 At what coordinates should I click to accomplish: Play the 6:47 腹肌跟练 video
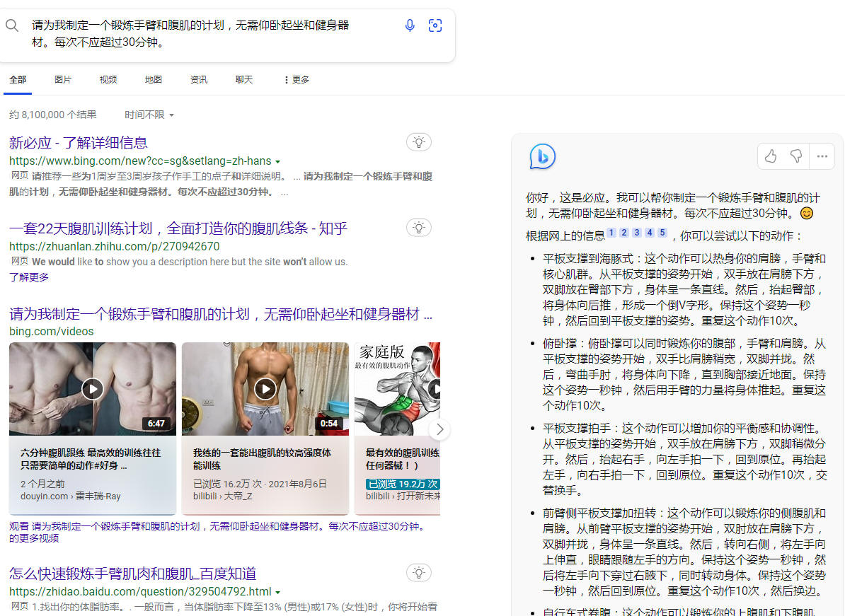(93, 389)
